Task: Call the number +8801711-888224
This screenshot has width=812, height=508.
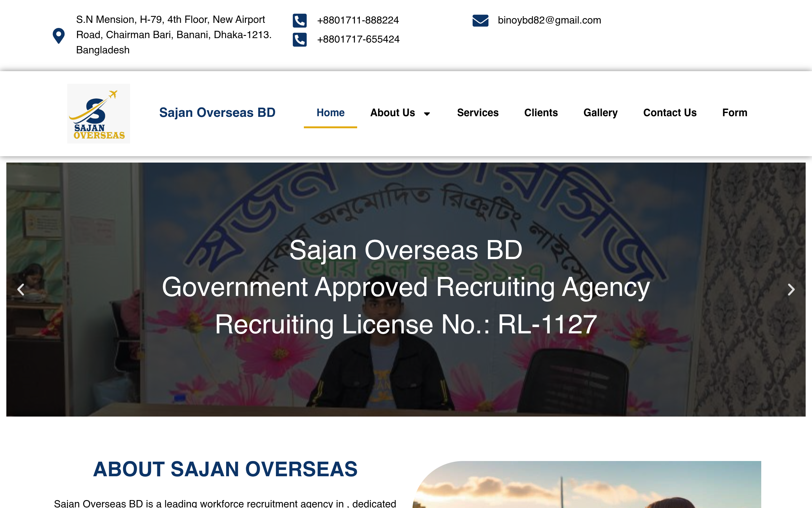Action: [x=358, y=21]
